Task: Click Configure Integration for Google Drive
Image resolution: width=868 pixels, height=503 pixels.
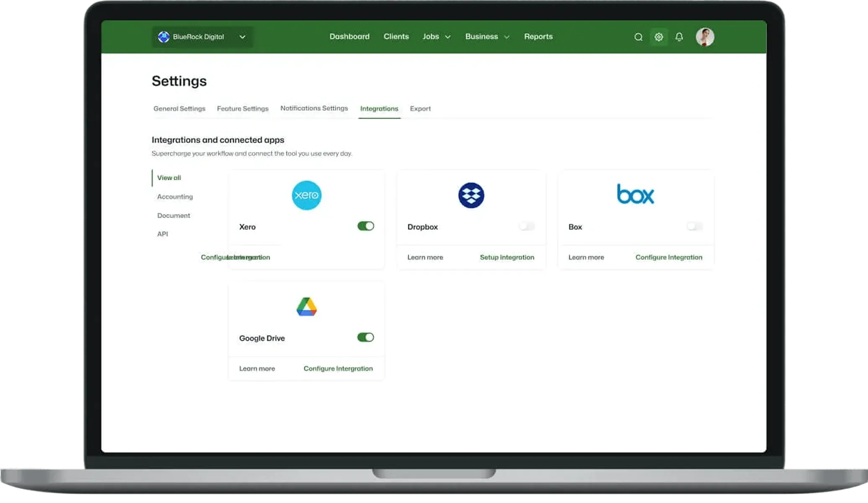Action: pos(338,369)
